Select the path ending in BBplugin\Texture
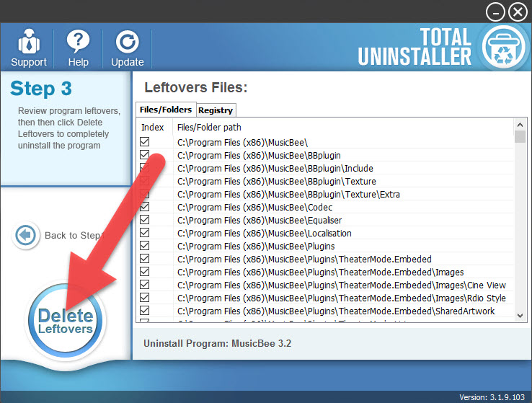Viewport: 532px width, 403px height. pos(277,182)
